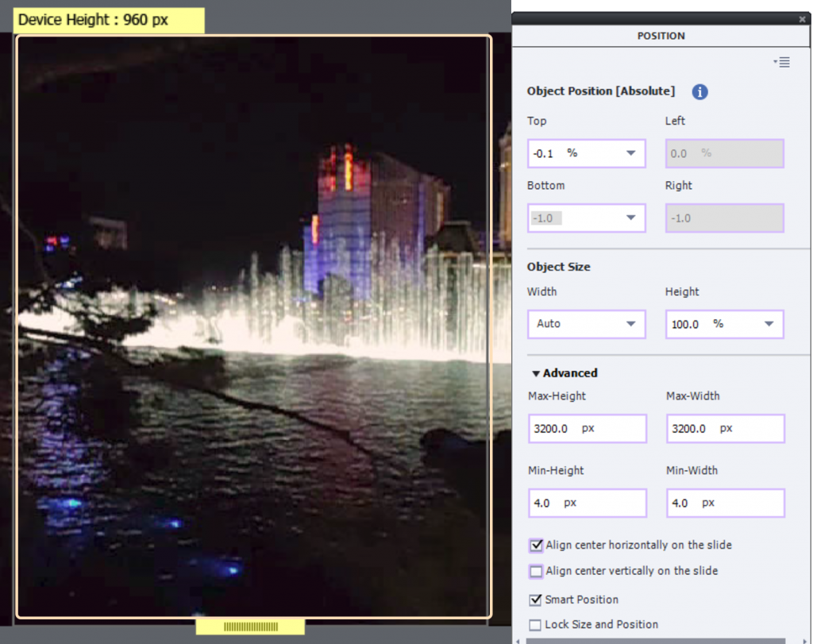The width and height of the screenshot is (813, 644).
Task: Close the Position panel
Action: tap(802, 19)
